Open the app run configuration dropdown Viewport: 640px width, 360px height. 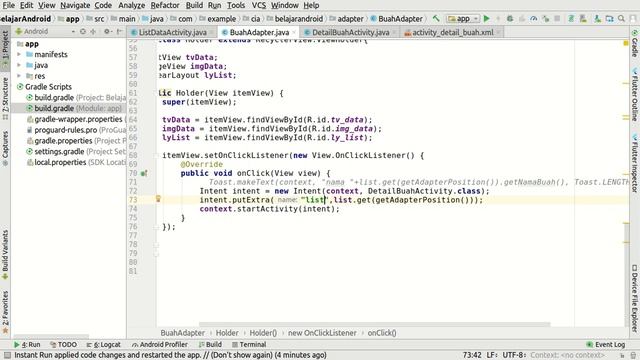pos(463,18)
